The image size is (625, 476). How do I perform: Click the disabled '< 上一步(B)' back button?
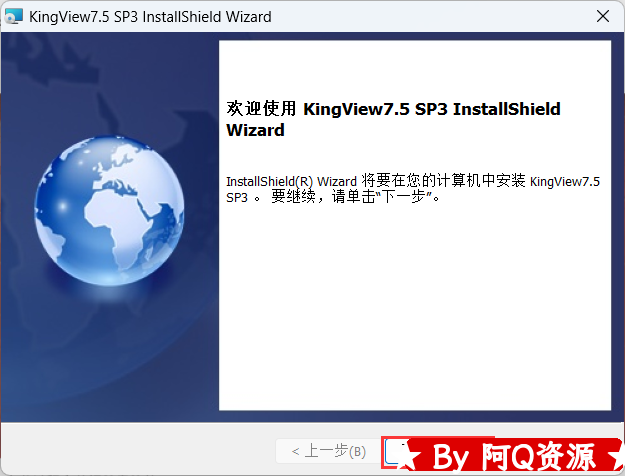pyautogui.click(x=328, y=451)
